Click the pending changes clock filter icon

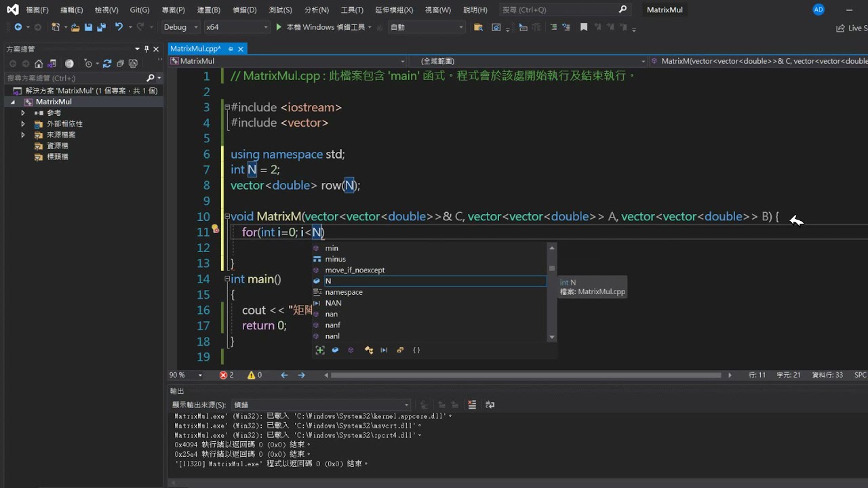point(87,64)
